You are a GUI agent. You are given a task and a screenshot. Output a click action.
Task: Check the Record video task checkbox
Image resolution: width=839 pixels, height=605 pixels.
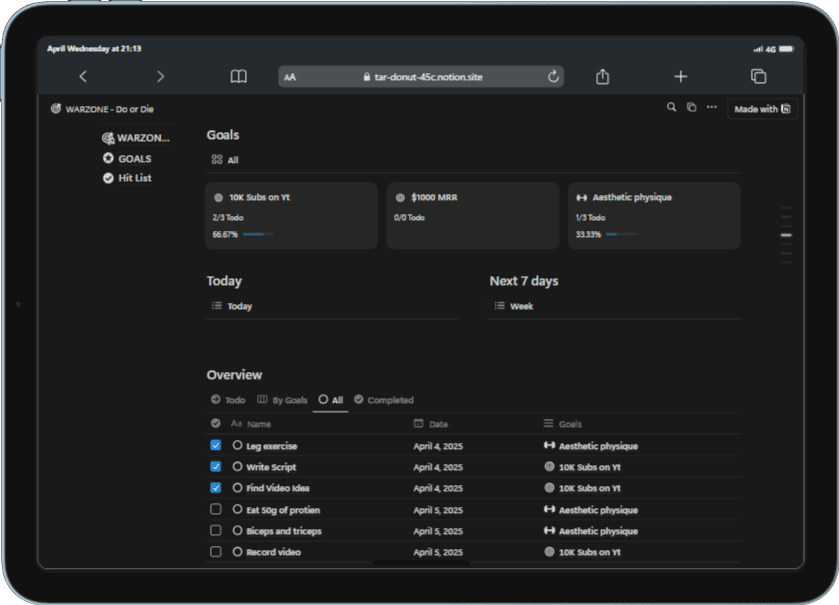pyautogui.click(x=216, y=552)
